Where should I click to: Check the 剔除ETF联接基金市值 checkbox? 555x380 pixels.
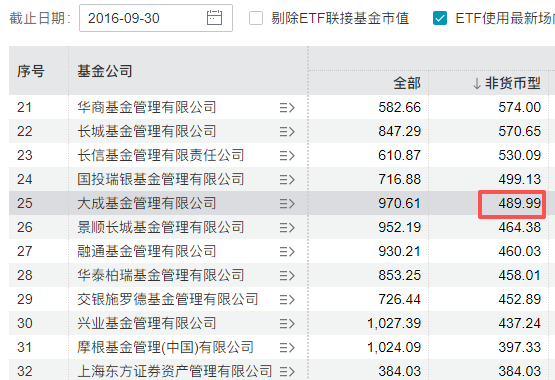[x=256, y=18]
